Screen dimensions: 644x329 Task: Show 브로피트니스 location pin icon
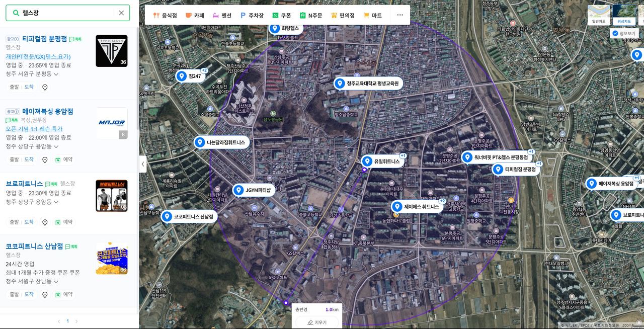[45, 222]
